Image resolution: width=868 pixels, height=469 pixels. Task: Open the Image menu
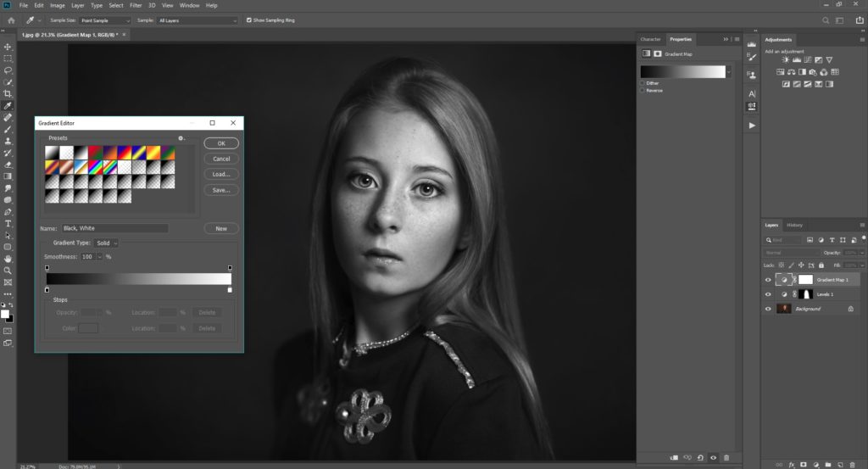tap(58, 6)
